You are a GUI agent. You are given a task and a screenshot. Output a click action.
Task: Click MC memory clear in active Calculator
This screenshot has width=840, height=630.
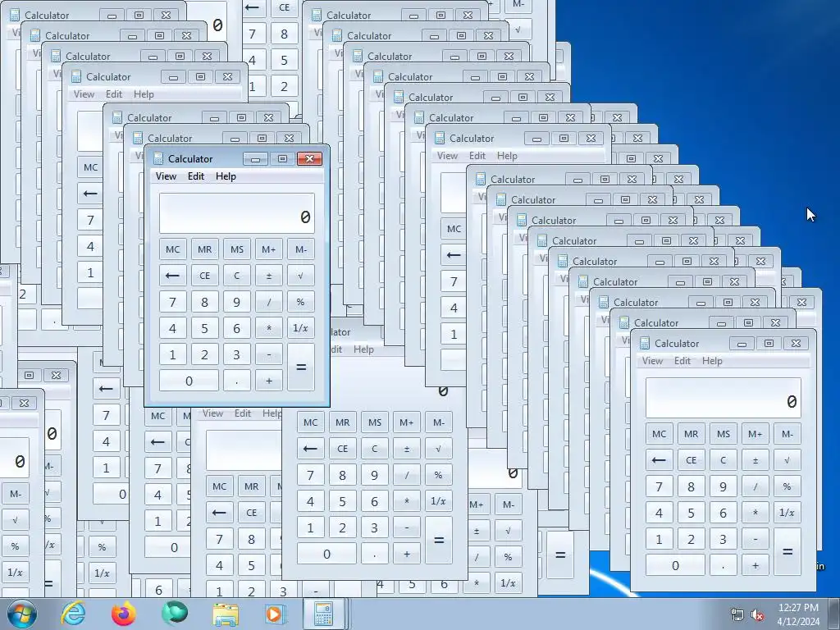pos(172,249)
